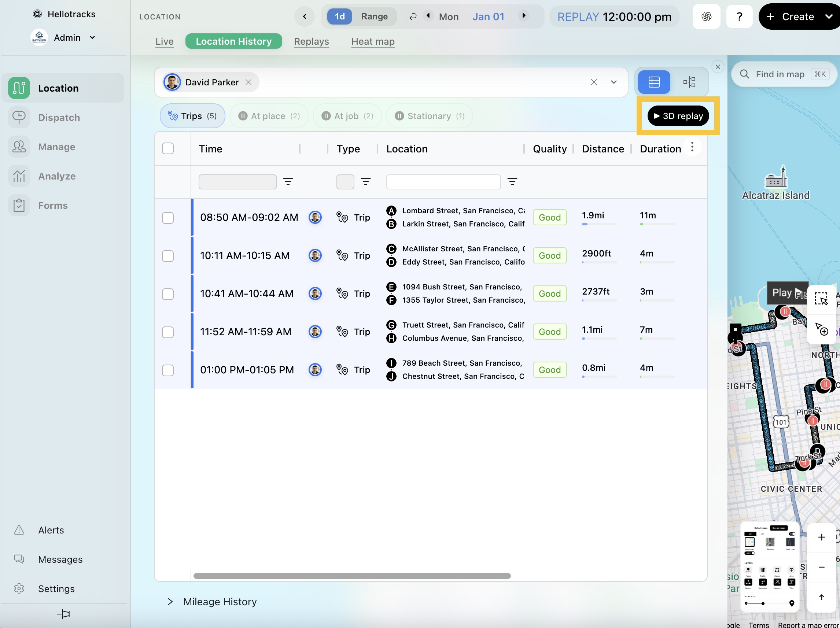
Task: Click the Location filter input field
Action: tap(443, 182)
